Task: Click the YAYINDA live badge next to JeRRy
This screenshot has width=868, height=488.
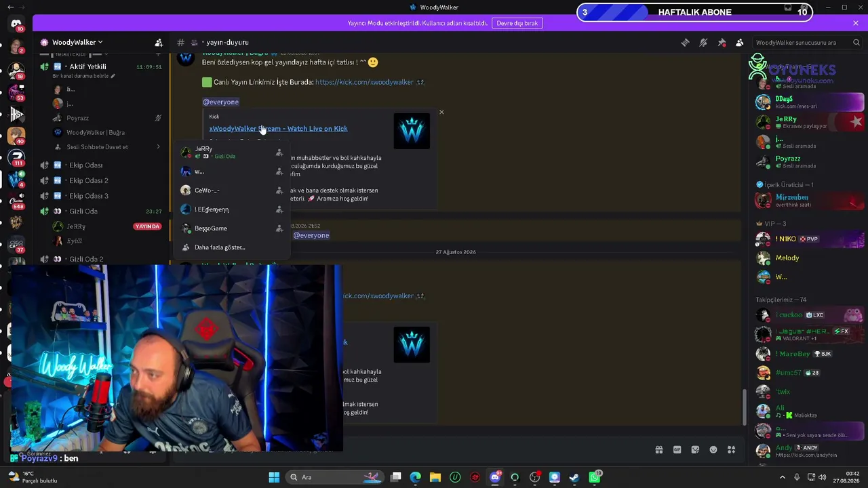Action: 147,226
